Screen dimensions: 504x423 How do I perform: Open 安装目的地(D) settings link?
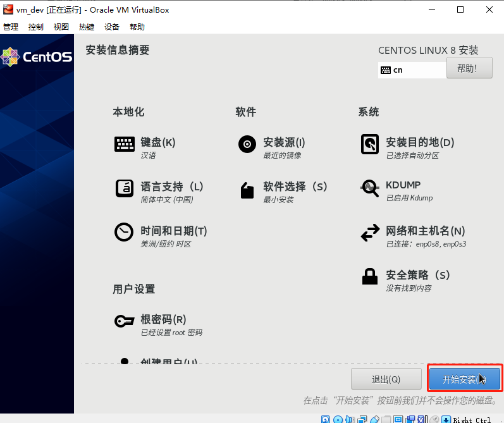pos(420,142)
